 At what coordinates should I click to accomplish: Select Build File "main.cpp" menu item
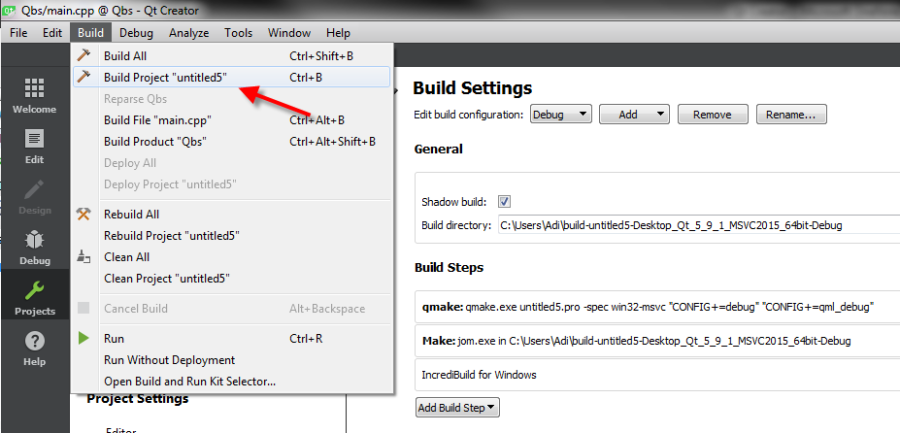coord(157,120)
